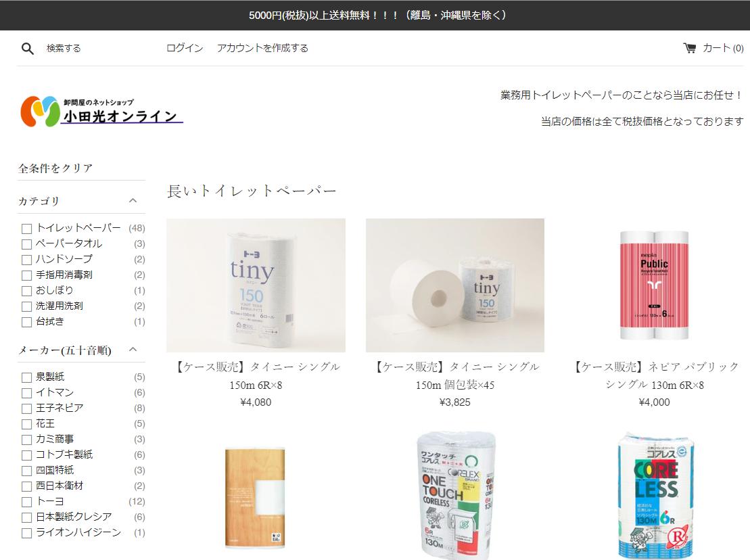
Task: Click the 小田光オンライン store logo
Action: tap(101, 112)
